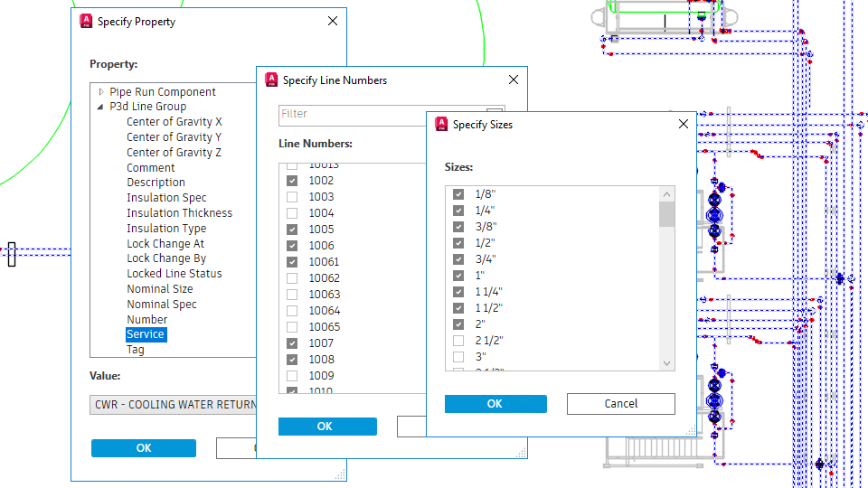Uncheck line number 1005
The height and width of the screenshot is (488, 868).
coord(292,230)
